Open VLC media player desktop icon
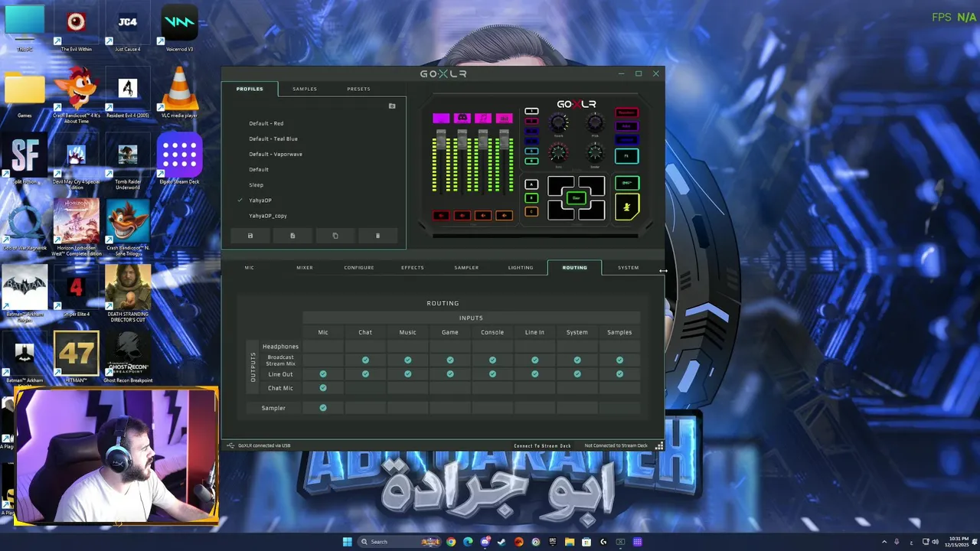Viewport: 980px width, 551px height. pyautogui.click(x=179, y=93)
